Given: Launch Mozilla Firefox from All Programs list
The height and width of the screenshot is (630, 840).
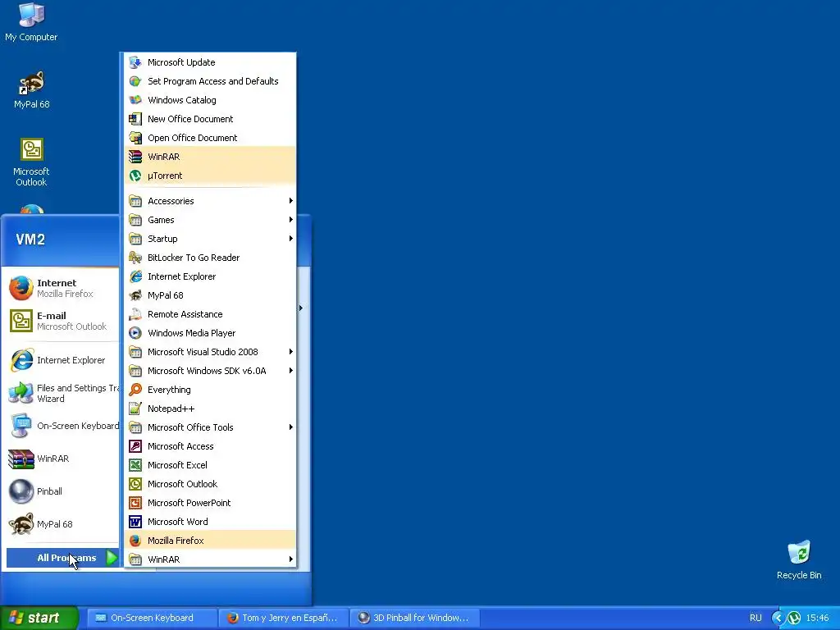Looking at the screenshot, I should [210, 541].
